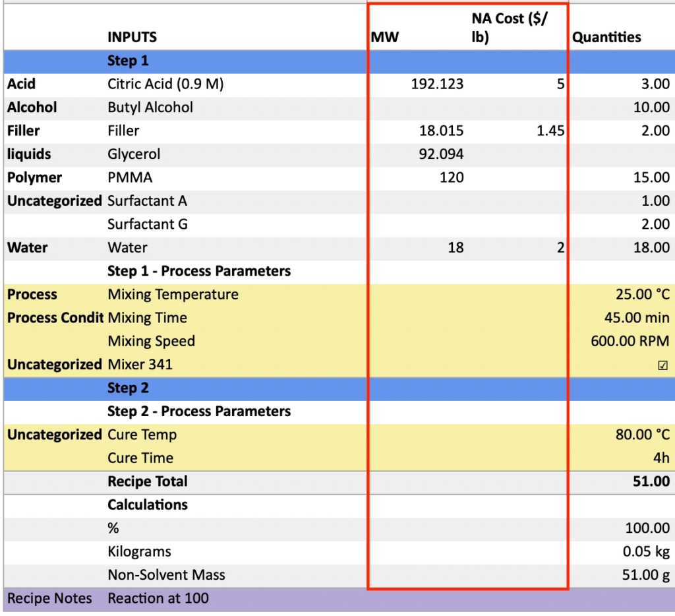Image resolution: width=675 pixels, height=616 pixels.
Task: Select the PMMA quantity cell 15.00
Action: tap(651, 178)
